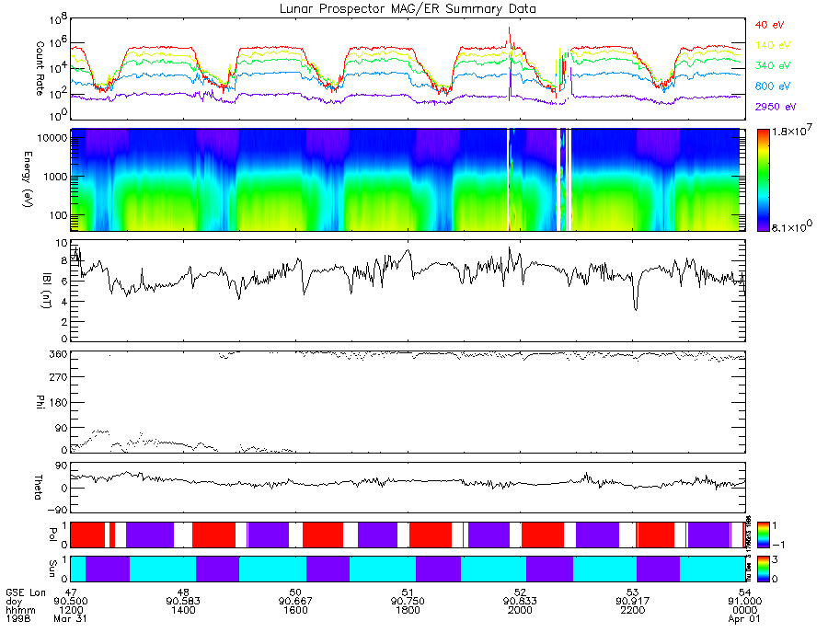The width and height of the screenshot is (828, 644).
Task: Click GSE longitude value "52"
Action: (520, 592)
